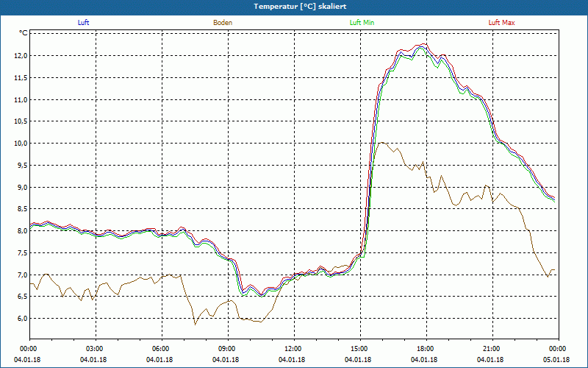Click the 03:00 time axis label
The height and width of the screenshot is (368, 588).
(x=96, y=349)
